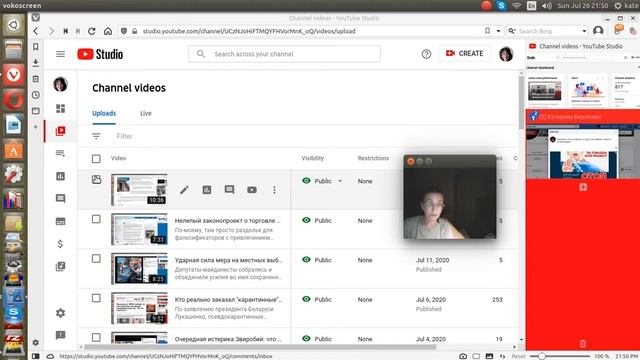Image resolution: width=640 pixels, height=360 pixels.
Task: Open the Ударная сила video title
Action: click(229, 260)
